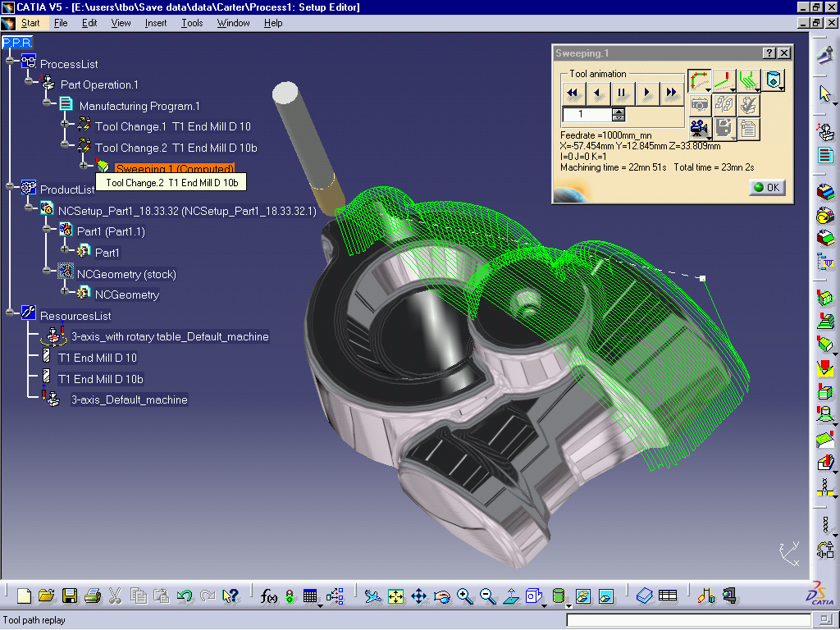Click the Fit All In icon

point(396,596)
